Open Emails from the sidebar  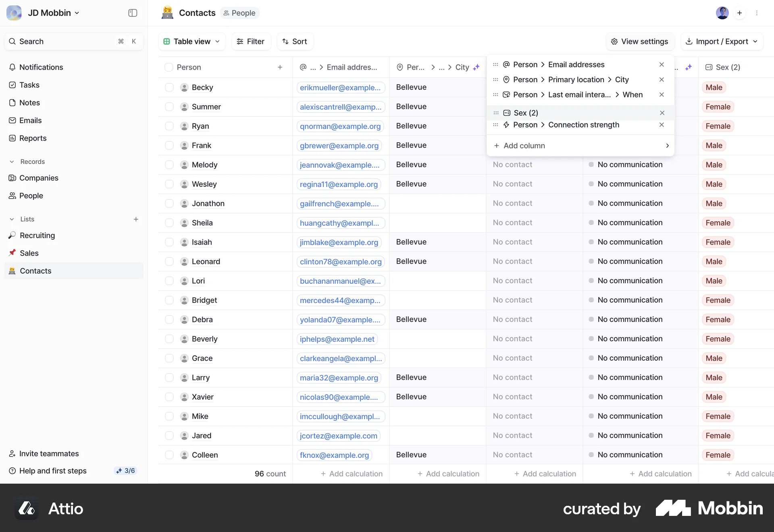click(30, 120)
